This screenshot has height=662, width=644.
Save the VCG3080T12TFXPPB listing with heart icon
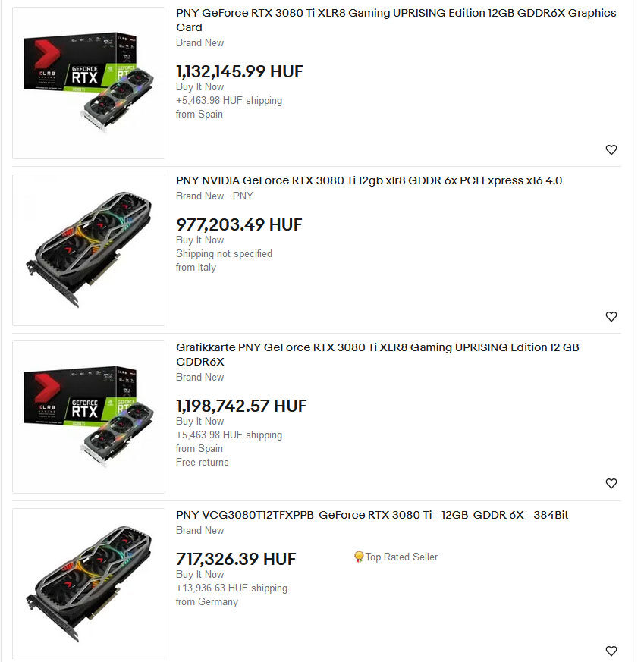[x=611, y=651]
